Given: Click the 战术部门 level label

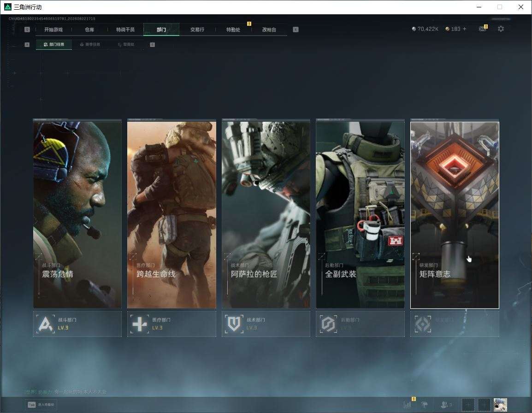Looking at the screenshot, I should pyautogui.click(x=252, y=328).
